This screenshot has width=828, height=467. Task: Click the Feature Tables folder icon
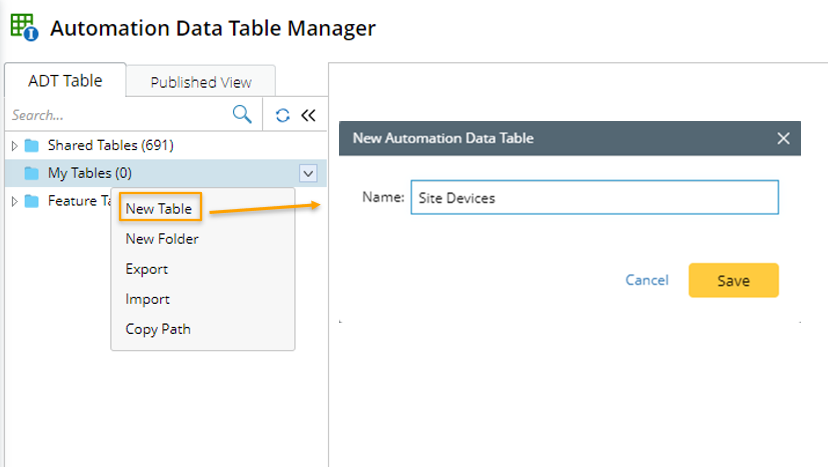[x=31, y=201]
